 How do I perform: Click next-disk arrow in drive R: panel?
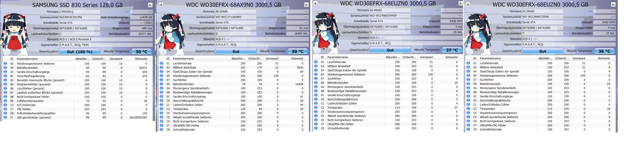pos(460,3)
